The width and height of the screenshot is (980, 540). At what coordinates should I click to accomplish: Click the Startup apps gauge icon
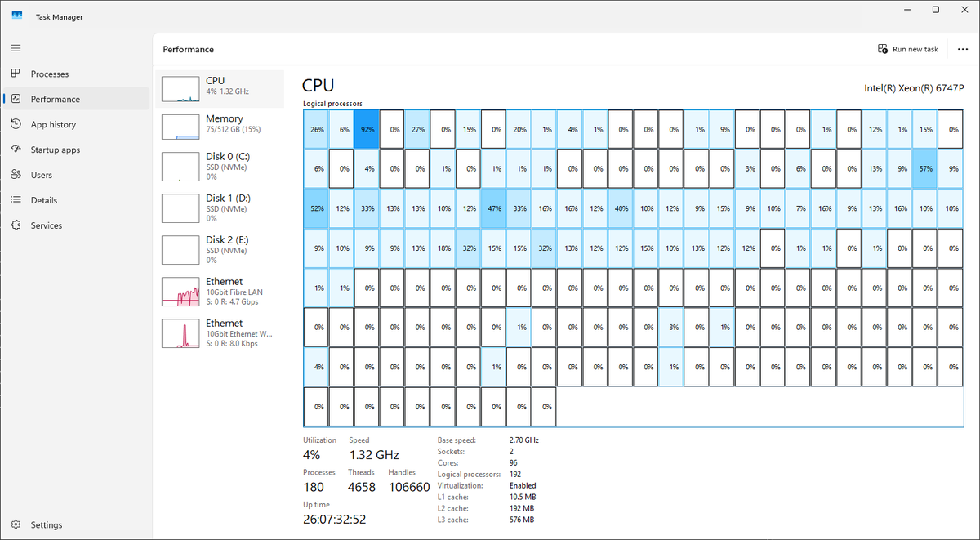(x=16, y=150)
